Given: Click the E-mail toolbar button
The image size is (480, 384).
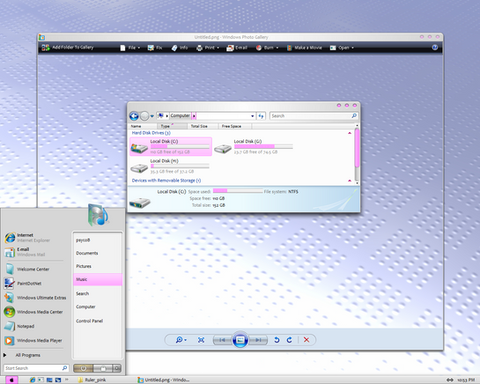Looking at the screenshot, I should click(237, 48).
